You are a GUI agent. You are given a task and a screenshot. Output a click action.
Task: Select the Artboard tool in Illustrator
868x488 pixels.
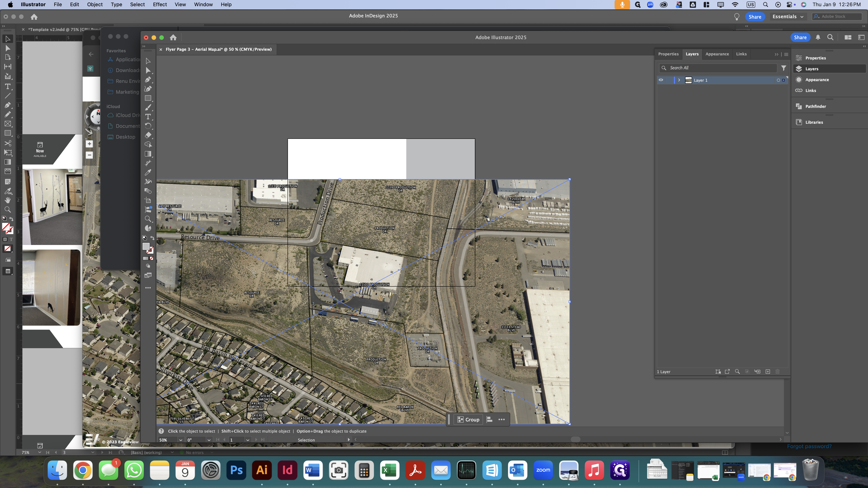coord(148,200)
